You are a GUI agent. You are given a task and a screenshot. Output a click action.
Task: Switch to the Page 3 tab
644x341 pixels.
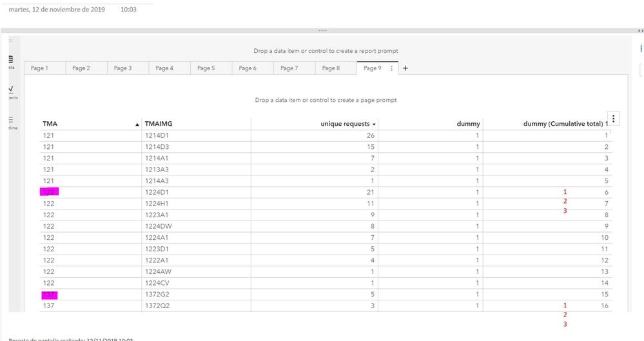[122, 68]
